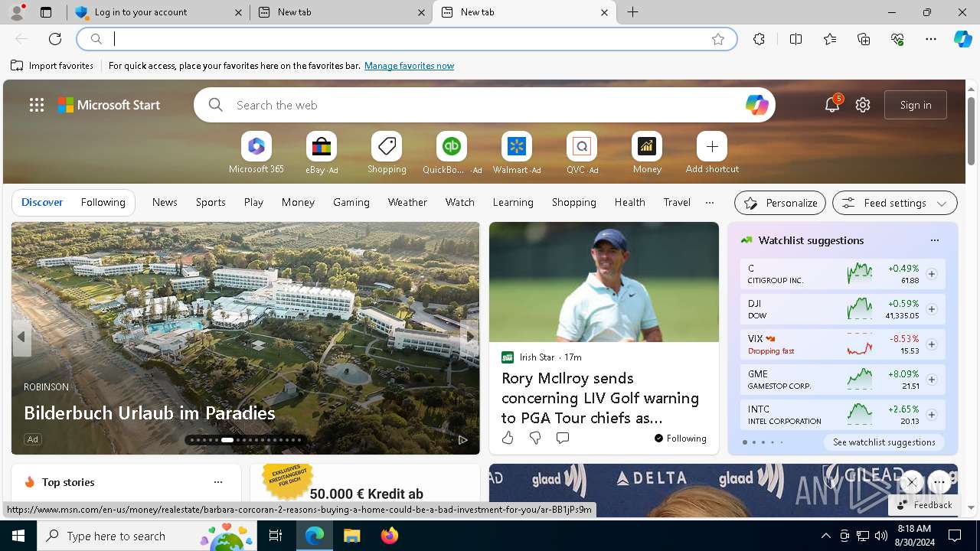Open Copilot in the web search box
This screenshot has width=980, height=551.
pyautogui.click(x=756, y=105)
